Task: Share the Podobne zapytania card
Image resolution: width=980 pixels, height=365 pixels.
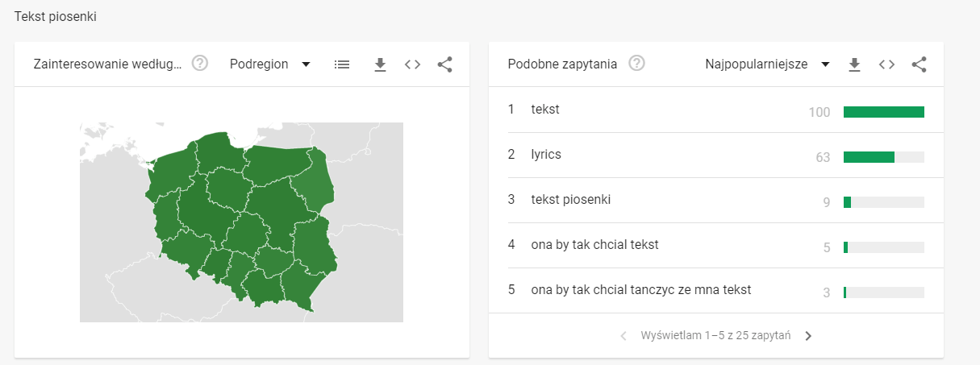Action: 919,64
